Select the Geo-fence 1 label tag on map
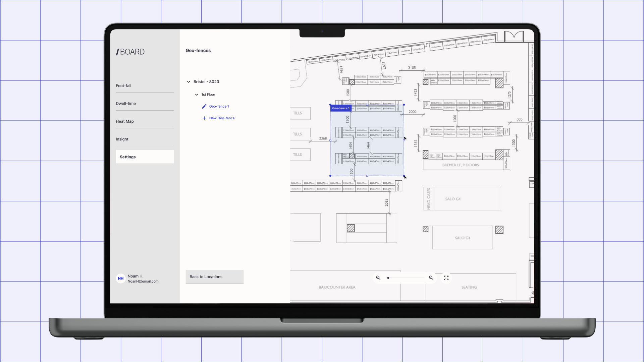Screen dimensions: 644x362 point(340,108)
